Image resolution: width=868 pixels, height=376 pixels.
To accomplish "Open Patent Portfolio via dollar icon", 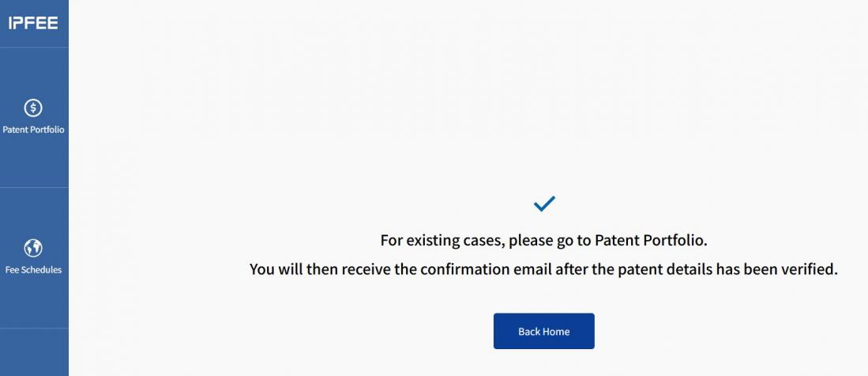I will coord(33,107).
